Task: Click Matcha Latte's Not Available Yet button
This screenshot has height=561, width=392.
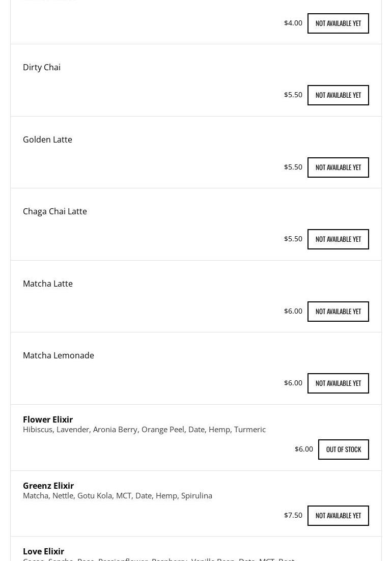Action: pos(338,312)
